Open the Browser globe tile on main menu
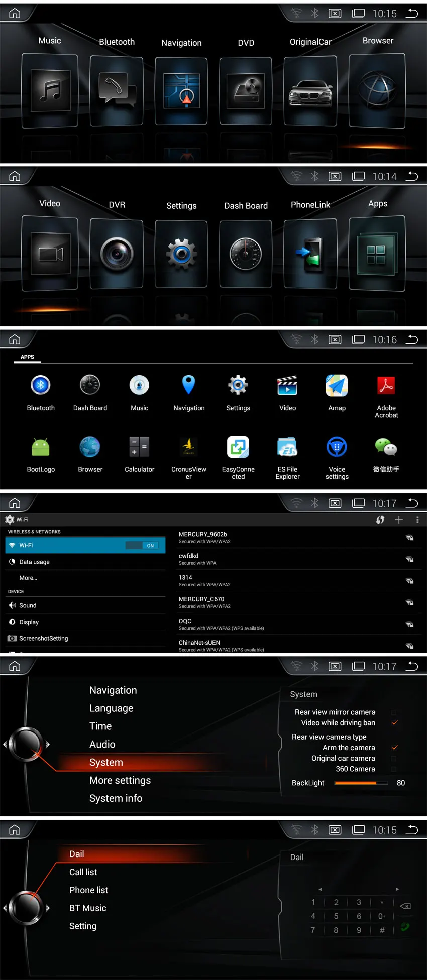Image resolution: width=427 pixels, height=980 pixels. click(x=377, y=90)
